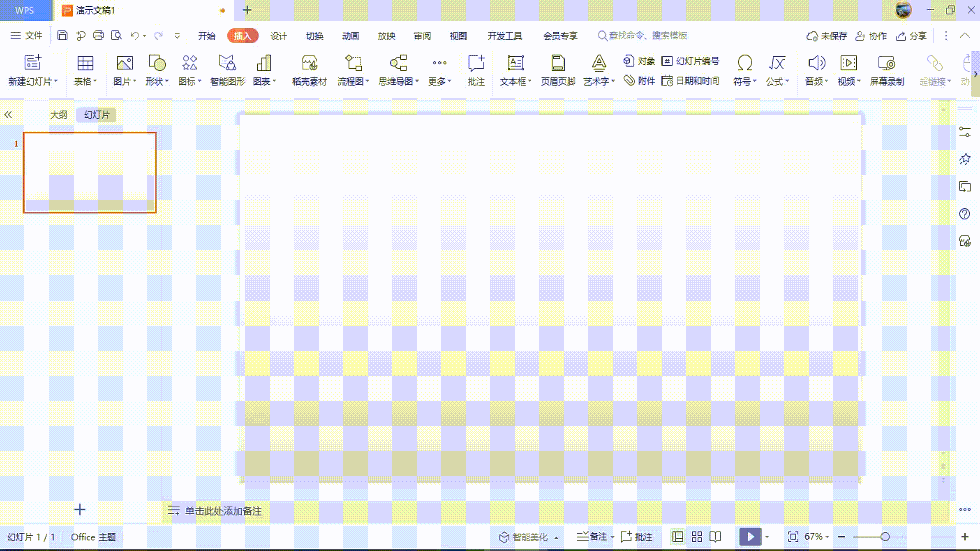980x551 pixels.
Task: Insert a Picture from ribbon
Action: point(125,70)
